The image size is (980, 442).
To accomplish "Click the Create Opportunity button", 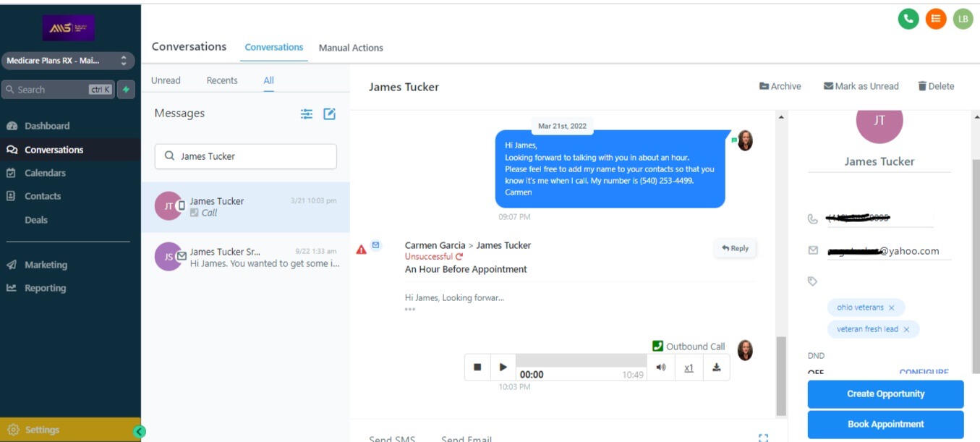I will click(x=885, y=394).
